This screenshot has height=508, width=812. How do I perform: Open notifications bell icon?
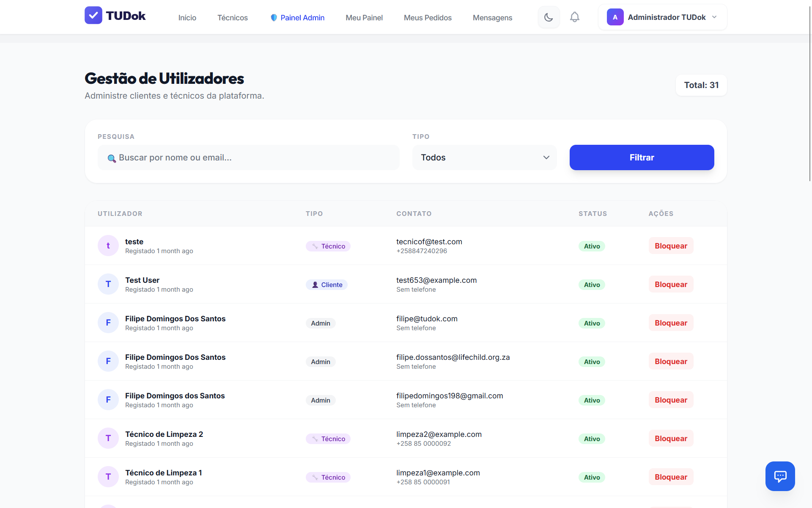pos(574,17)
